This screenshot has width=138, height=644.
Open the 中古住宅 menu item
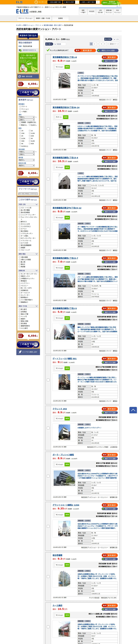pos(92,11)
